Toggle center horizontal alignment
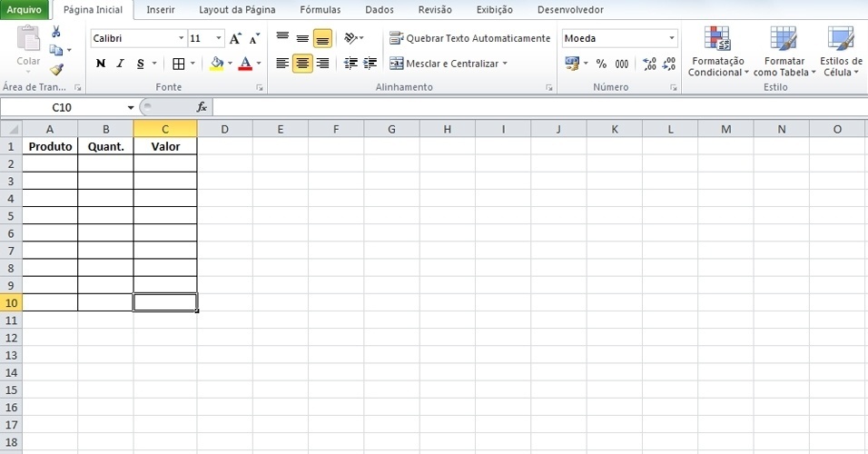Viewport: 868px width, 454px height. point(302,64)
